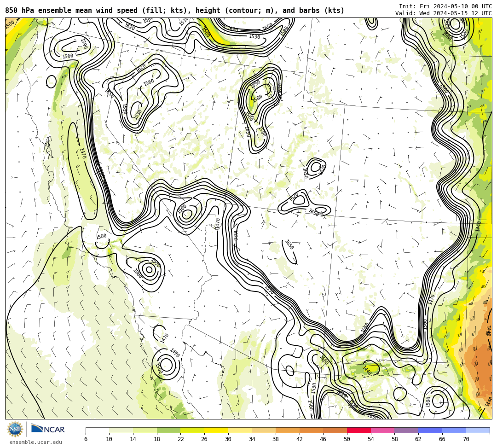The width and height of the screenshot is (497, 448).
Task: Click the dark orange 42-46 kts colorbar segment
Action: tap(311, 431)
